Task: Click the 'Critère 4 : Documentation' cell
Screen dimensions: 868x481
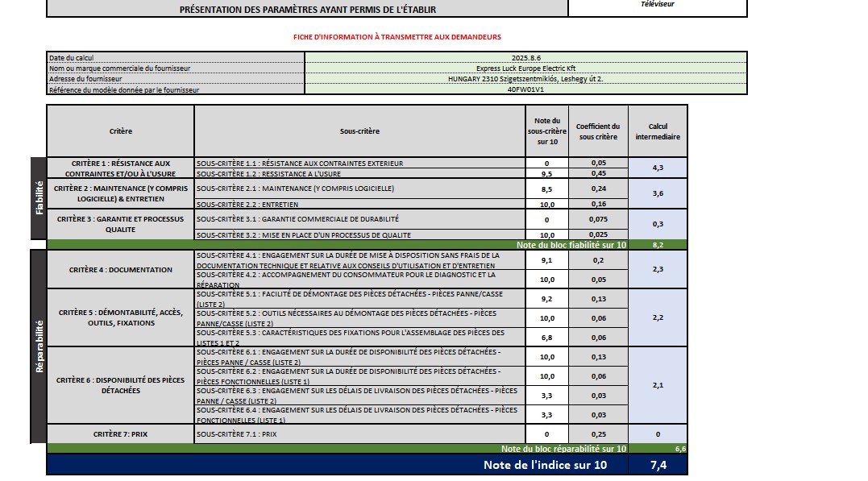Action: 120,270
